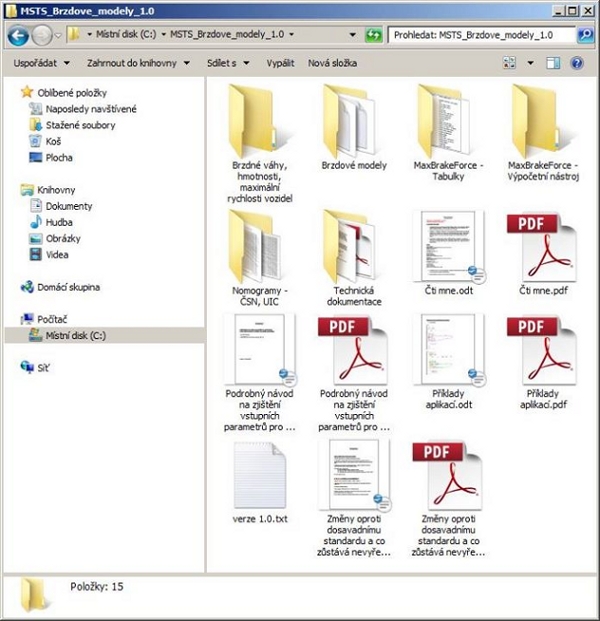Select Stažené soubory in the sidebar
This screenshot has height=621, width=600.
click(80, 125)
